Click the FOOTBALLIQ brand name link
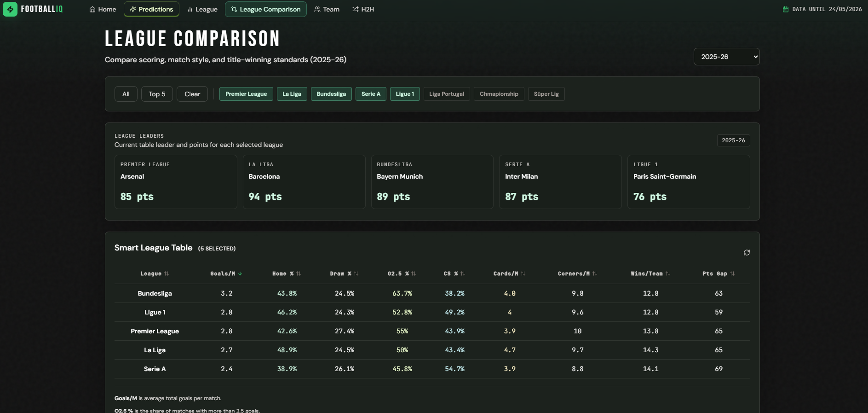Image resolution: width=868 pixels, height=413 pixels. 42,9
